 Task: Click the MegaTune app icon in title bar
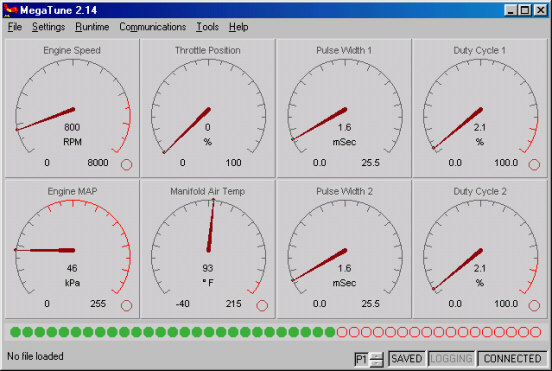(x=11, y=10)
